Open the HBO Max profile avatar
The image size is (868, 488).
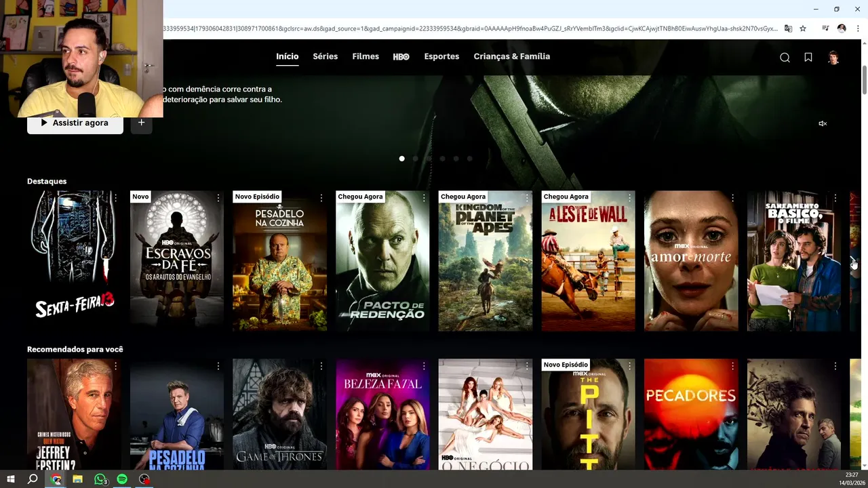pos(833,58)
